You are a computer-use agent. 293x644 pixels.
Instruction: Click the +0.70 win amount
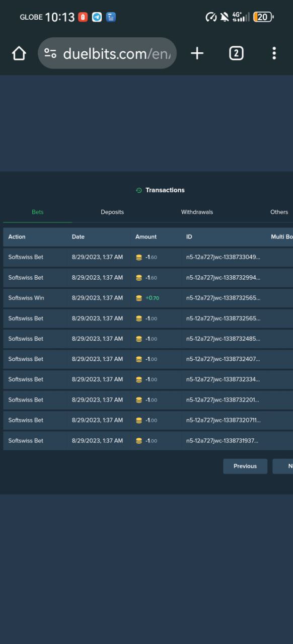coord(152,298)
